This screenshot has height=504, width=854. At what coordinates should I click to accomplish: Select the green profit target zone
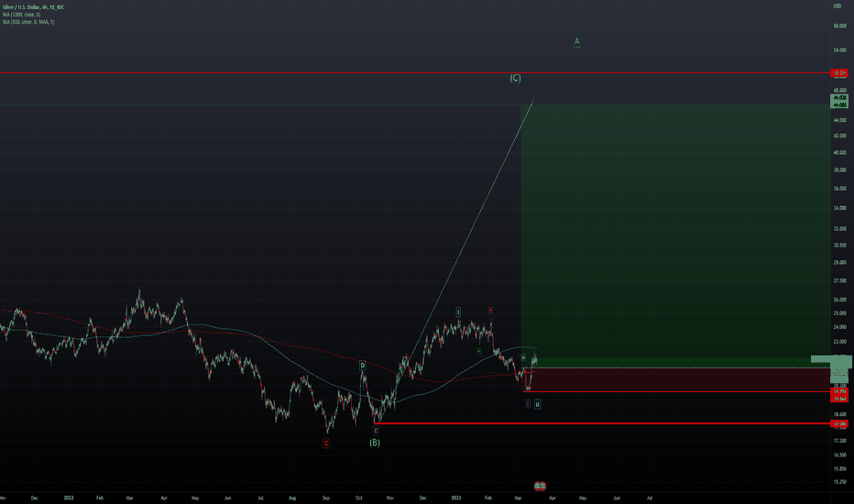tap(675, 235)
